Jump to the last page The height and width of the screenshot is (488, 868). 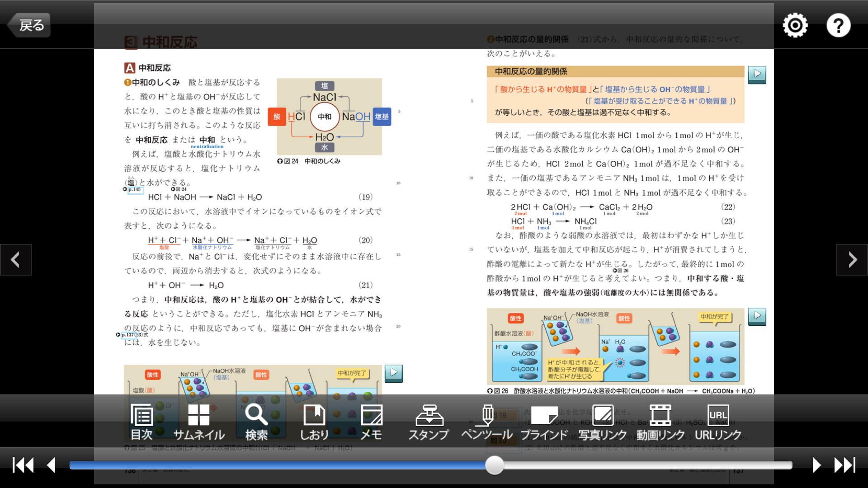(x=844, y=465)
